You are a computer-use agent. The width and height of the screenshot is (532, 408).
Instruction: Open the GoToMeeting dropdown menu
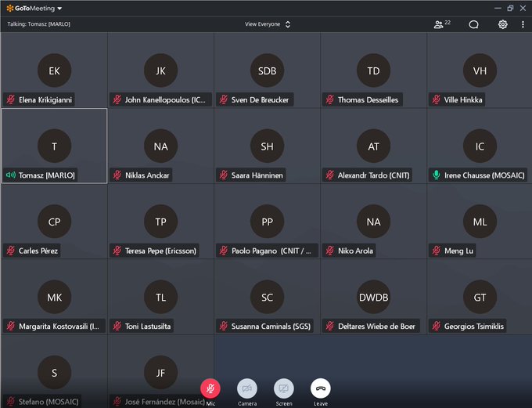click(59, 8)
